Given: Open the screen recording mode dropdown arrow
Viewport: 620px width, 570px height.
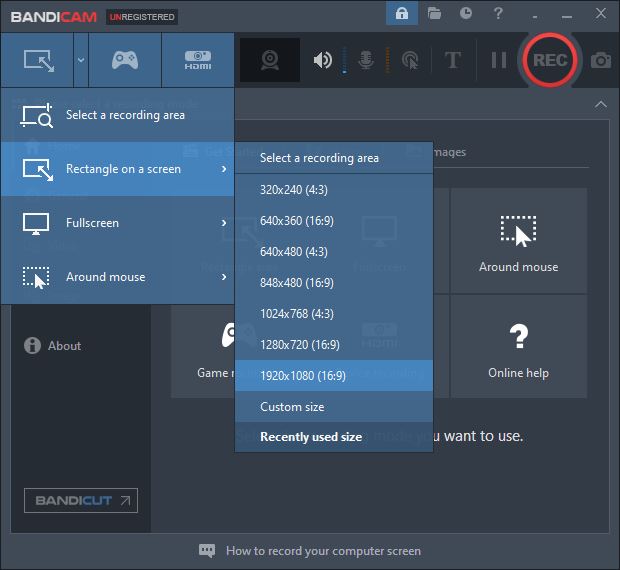Looking at the screenshot, I should point(81,60).
